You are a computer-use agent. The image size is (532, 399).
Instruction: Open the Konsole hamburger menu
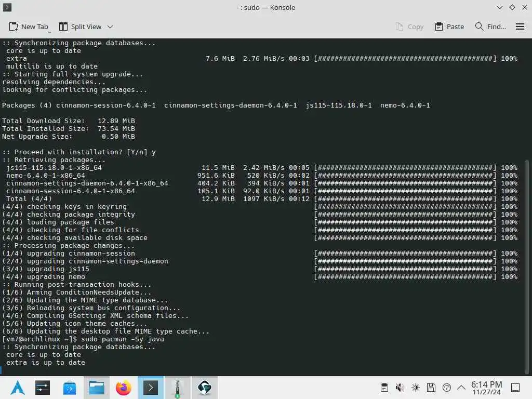click(x=520, y=27)
